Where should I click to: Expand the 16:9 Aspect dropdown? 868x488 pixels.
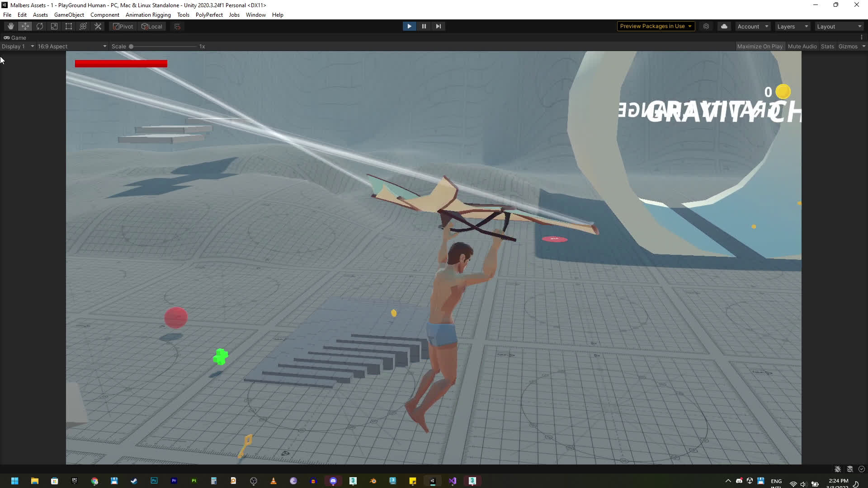pos(72,46)
